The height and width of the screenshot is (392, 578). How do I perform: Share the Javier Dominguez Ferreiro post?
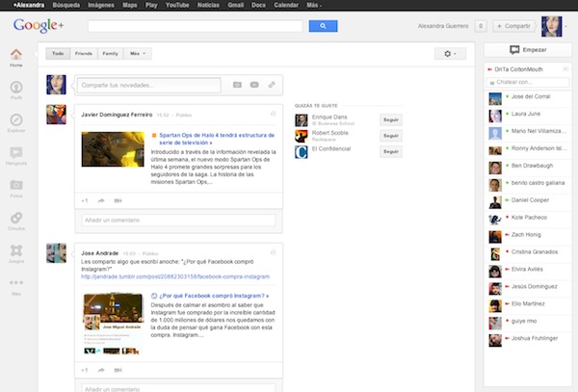[101, 200]
